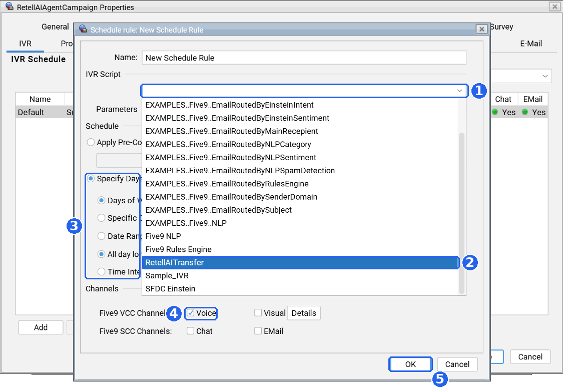Open the E-Mail tab
The width and height of the screenshot is (563, 392).
[530, 44]
